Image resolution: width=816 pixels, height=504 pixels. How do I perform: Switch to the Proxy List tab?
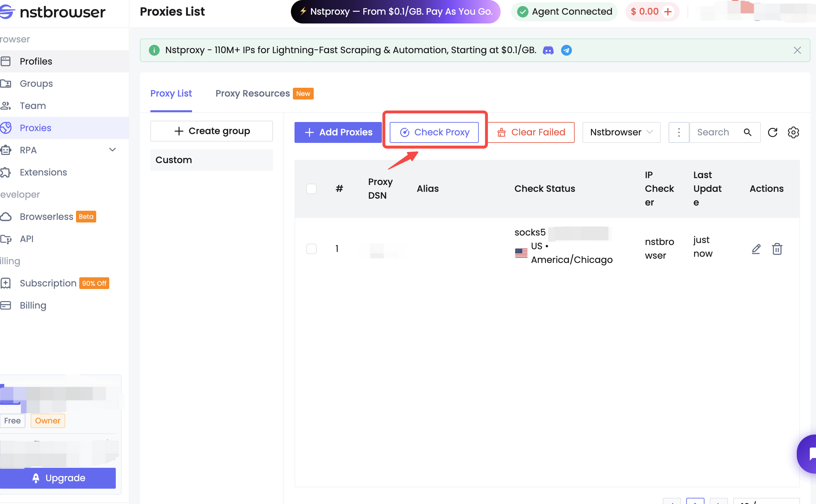[x=171, y=94]
